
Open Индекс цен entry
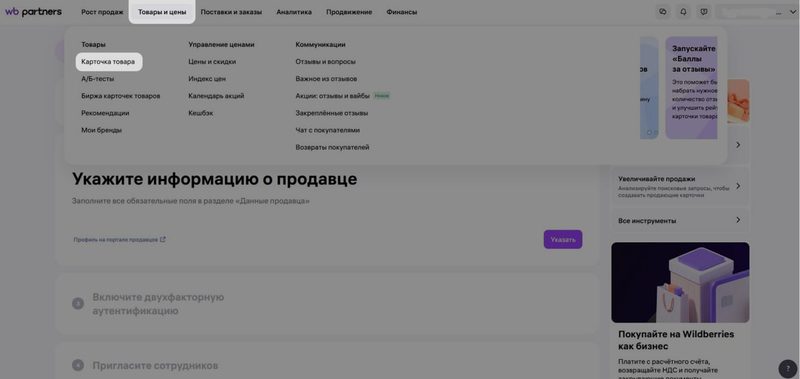(x=207, y=79)
